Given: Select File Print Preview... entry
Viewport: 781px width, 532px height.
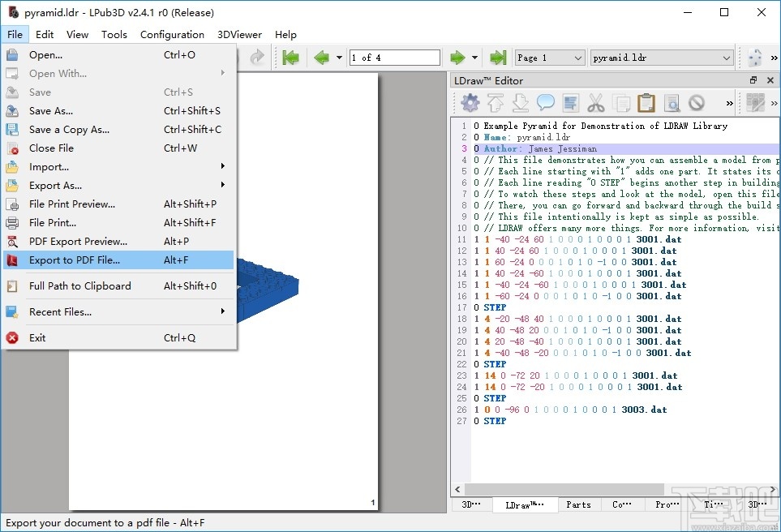Looking at the screenshot, I should click(x=118, y=204).
